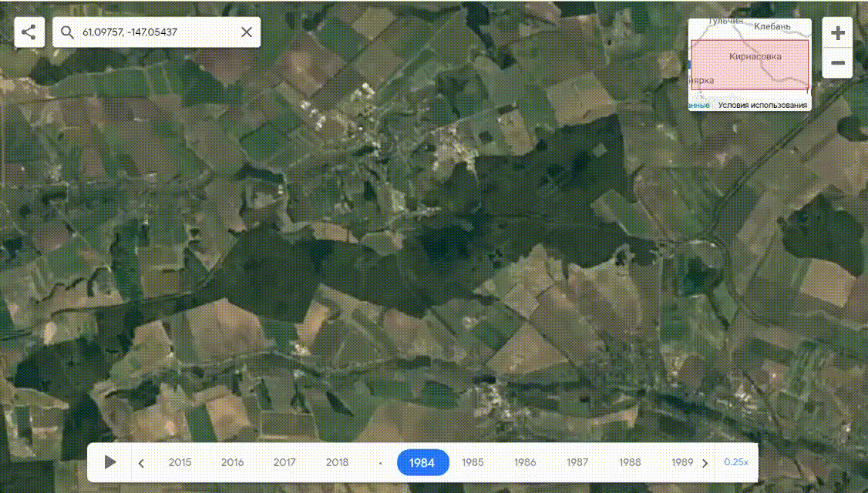
Task: Zoom in using the plus icon
Action: (x=837, y=32)
